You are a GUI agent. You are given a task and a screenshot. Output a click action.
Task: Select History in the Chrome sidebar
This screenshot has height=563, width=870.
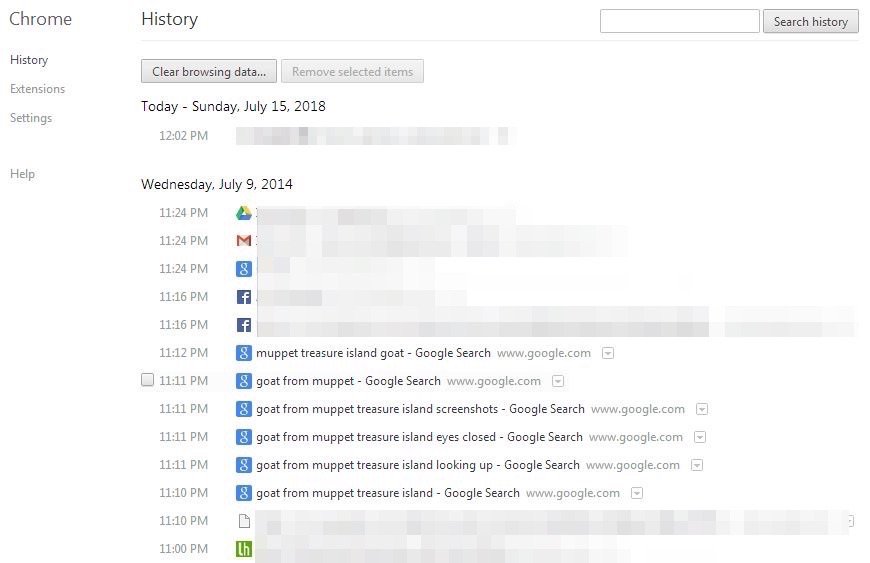point(29,60)
